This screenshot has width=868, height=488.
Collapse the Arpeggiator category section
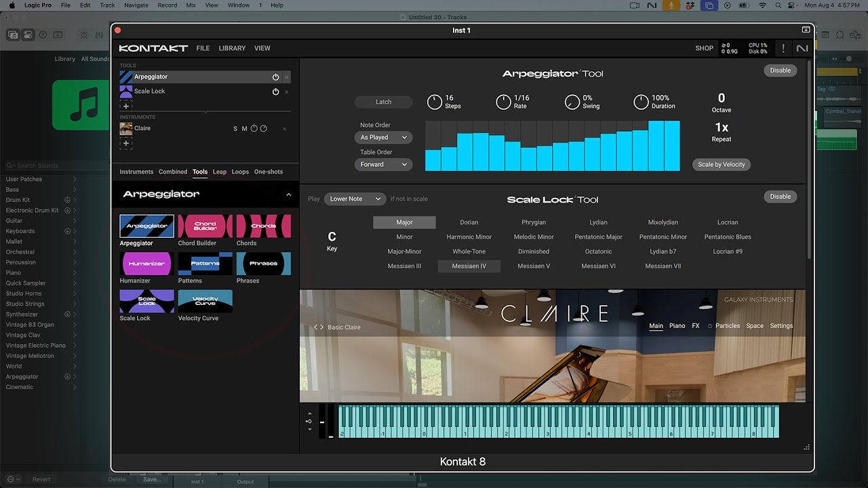[x=288, y=195]
